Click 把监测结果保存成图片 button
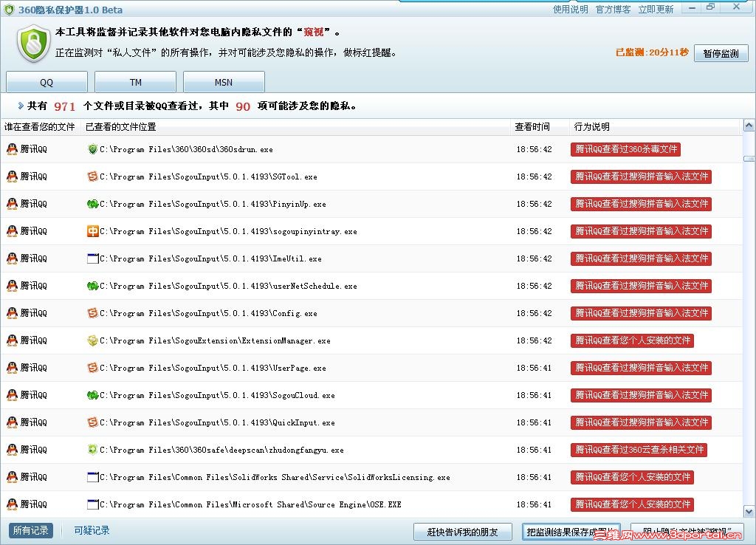The height and width of the screenshot is (545, 756). [571, 532]
